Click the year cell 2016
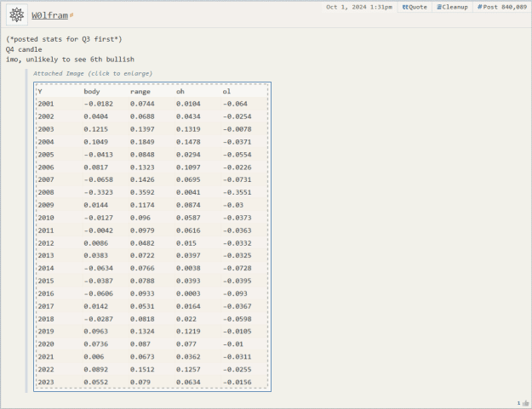This screenshot has width=532, height=409. 46,294
